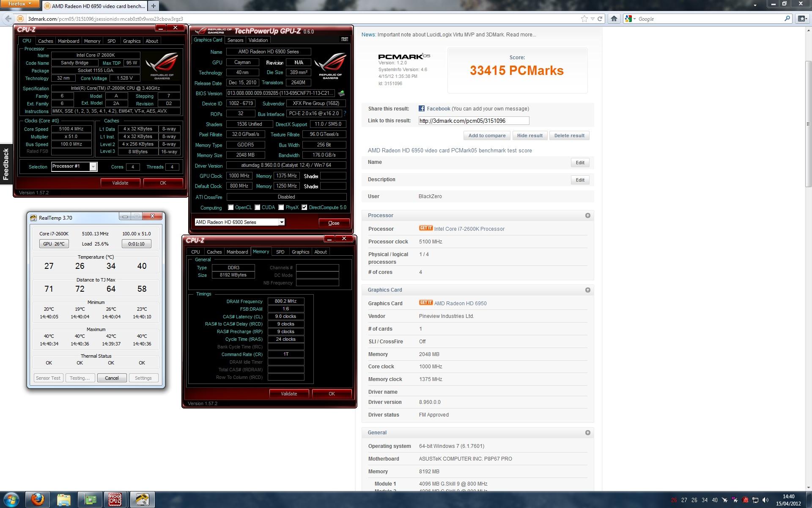
Task: Click the volume speaker tray icon
Action: 765,500
